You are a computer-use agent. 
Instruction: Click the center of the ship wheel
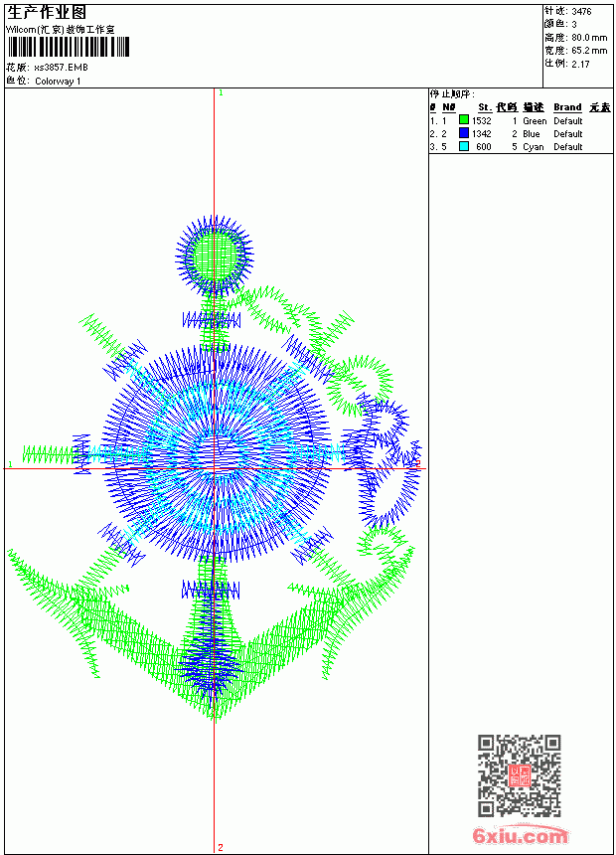[216, 453]
